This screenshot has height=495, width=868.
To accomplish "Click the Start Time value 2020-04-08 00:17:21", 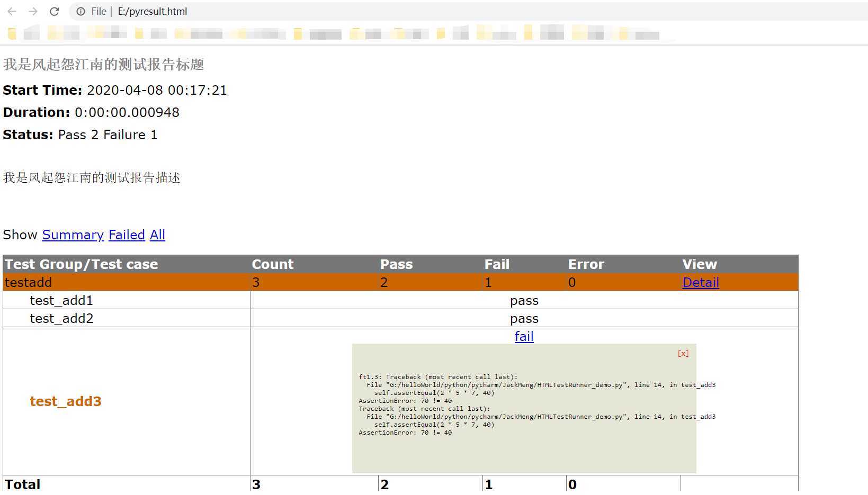I will pos(157,90).
